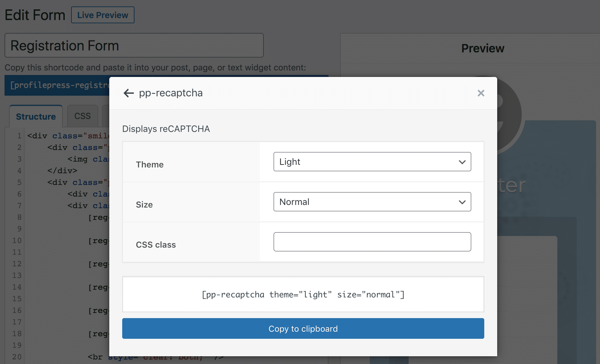Switch to the CSS tab
The height and width of the screenshot is (364, 600).
(x=82, y=116)
